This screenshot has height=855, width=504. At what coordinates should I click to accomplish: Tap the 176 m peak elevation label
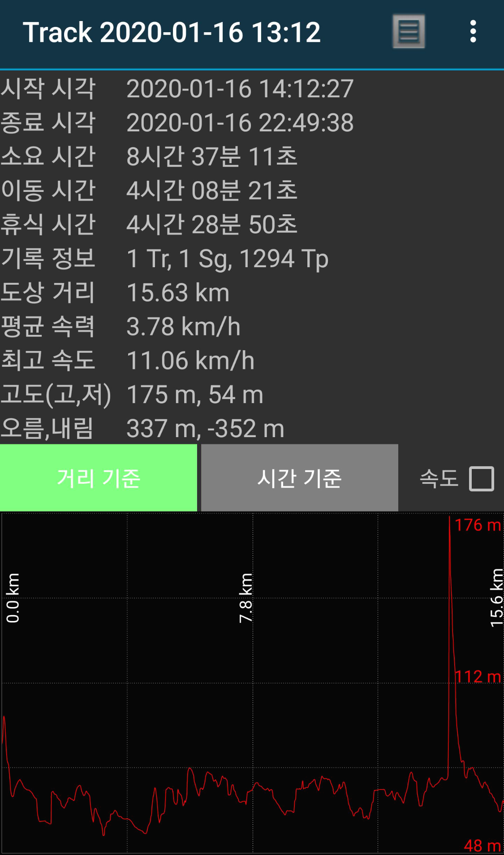tap(478, 525)
